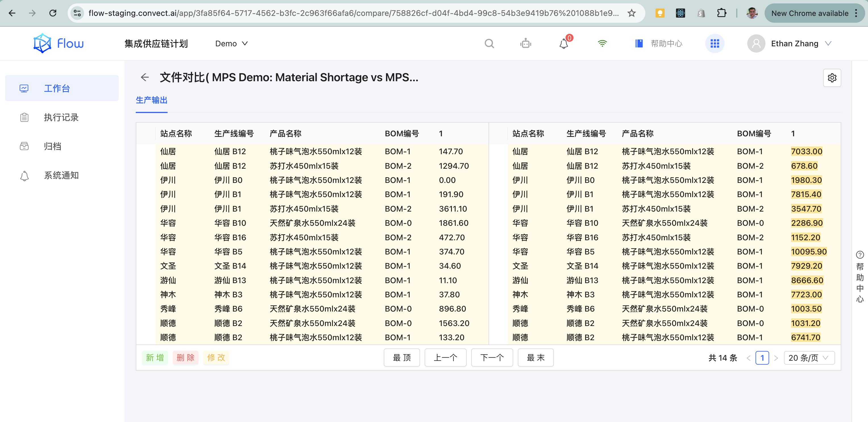Click page number input field 1
Screen dimensions: 868x422
pos(763,358)
